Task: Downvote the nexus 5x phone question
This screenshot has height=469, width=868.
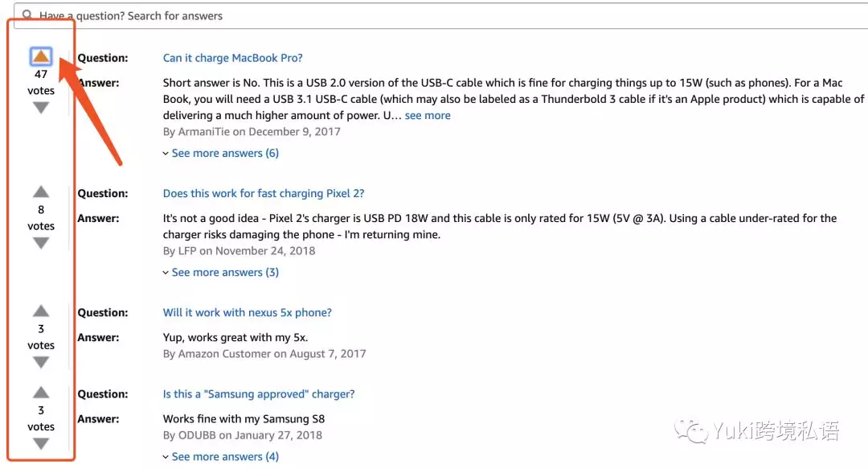Action: pyautogui.click(x=41, y=362)
